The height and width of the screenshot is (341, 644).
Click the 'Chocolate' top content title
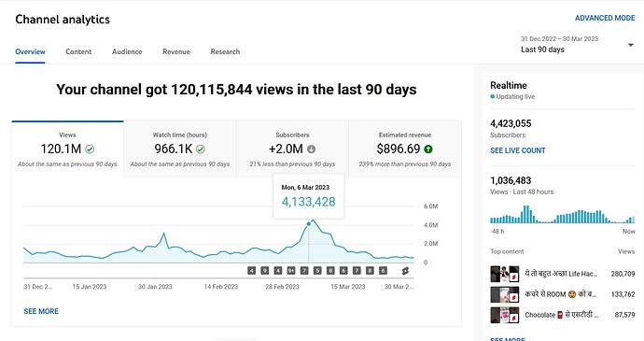pyautogui.click(x=562, y=315)
